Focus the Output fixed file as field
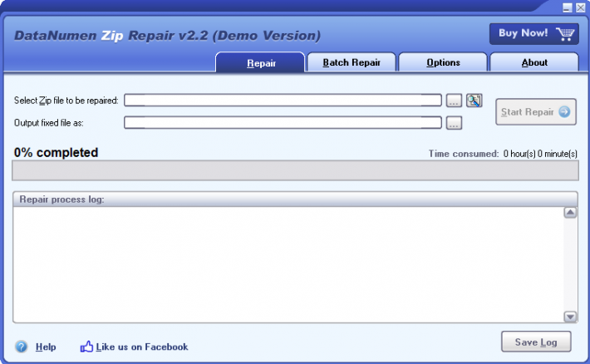 (x=283, y=122)
